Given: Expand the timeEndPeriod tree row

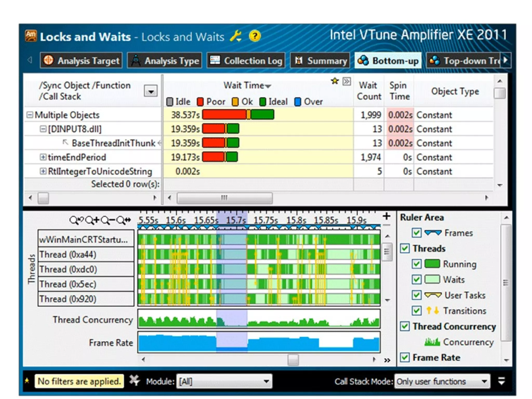Looking at the screenshot, I should pyautogui.click(x=43, y=157).
